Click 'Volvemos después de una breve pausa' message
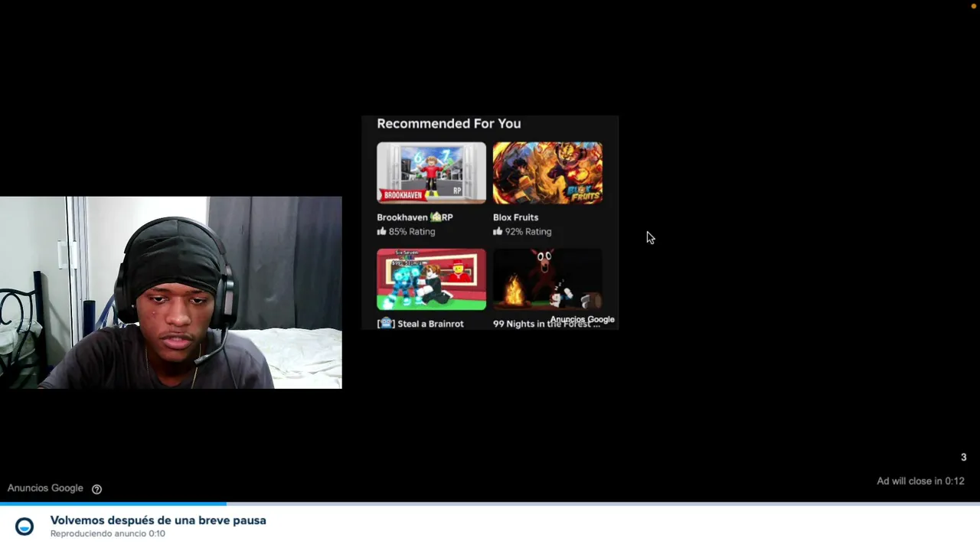 (158, 520)
